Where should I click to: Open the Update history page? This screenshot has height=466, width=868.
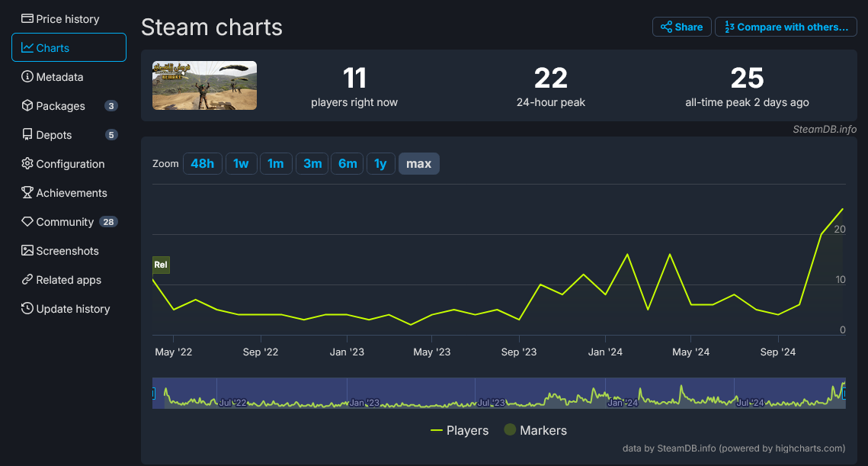[x=69, y=309]
